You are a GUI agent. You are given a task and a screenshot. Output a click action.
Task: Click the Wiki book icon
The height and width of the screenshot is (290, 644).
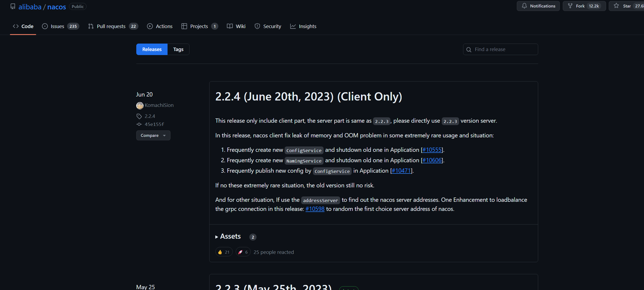230,26
